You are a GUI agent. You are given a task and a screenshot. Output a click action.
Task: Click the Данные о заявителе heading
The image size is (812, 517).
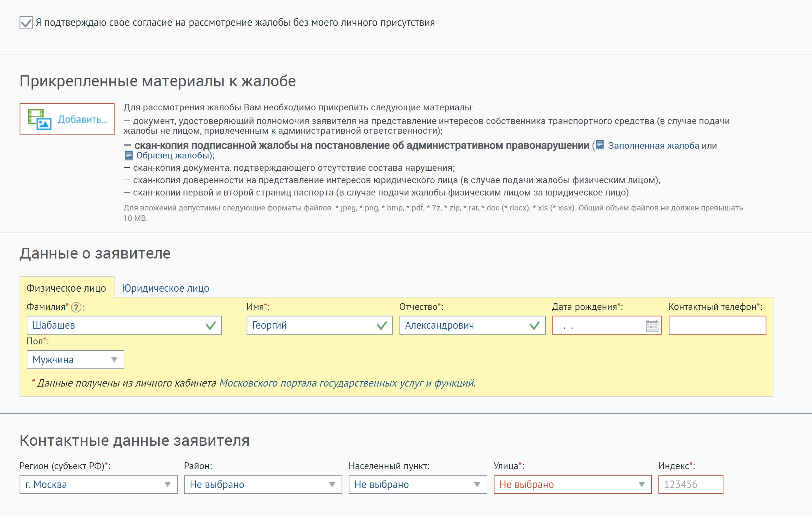pos(95,253)
